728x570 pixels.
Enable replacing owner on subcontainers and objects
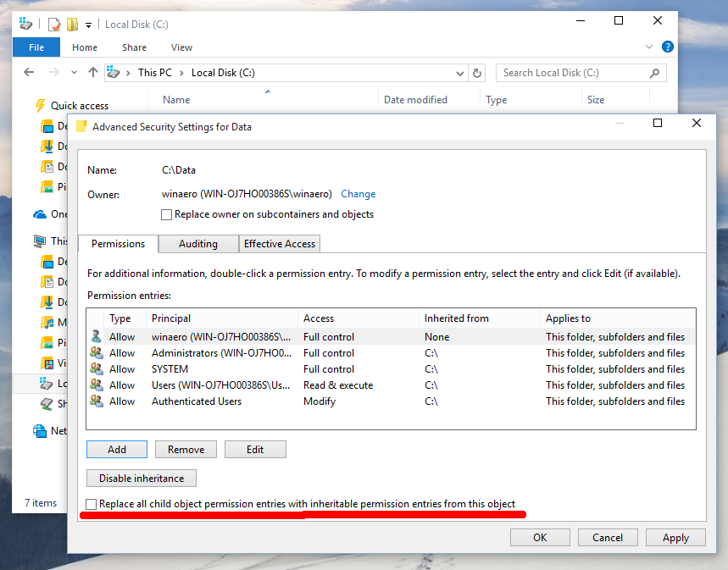(167, 214)
